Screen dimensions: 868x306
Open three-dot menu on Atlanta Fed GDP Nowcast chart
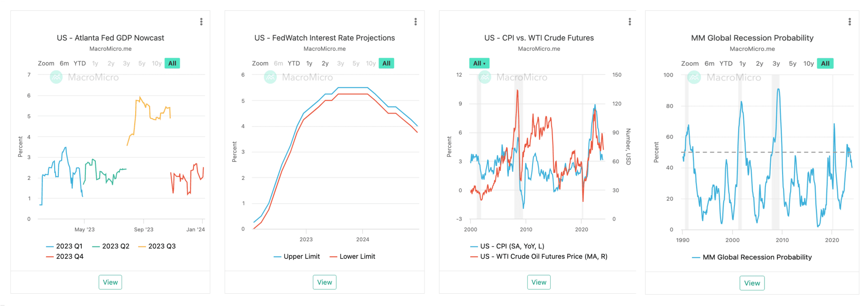point(201,21)
